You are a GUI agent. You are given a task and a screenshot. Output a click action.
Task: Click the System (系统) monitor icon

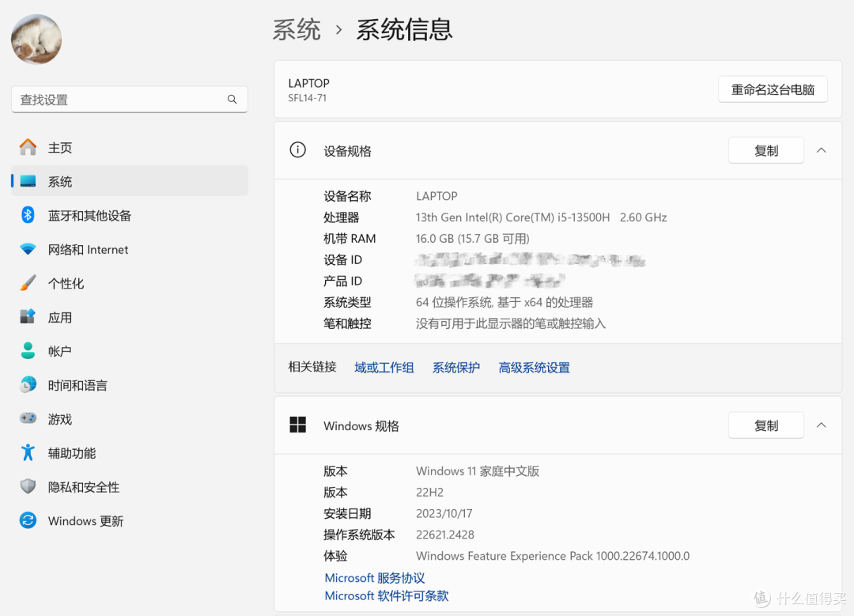[28, 181]
